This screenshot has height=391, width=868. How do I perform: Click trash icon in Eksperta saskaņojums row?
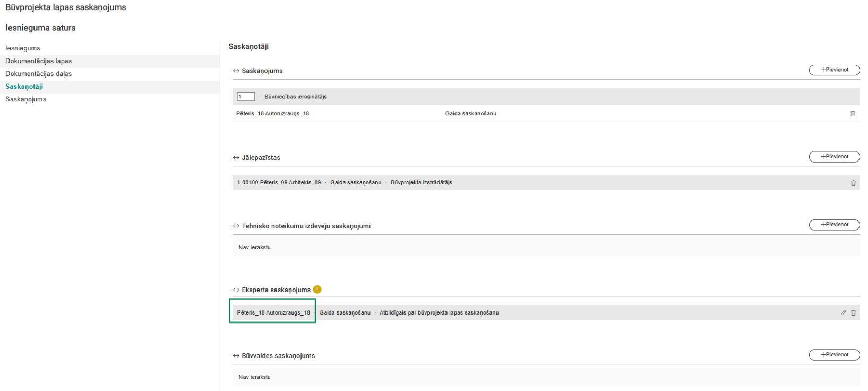tap(853, 313)
